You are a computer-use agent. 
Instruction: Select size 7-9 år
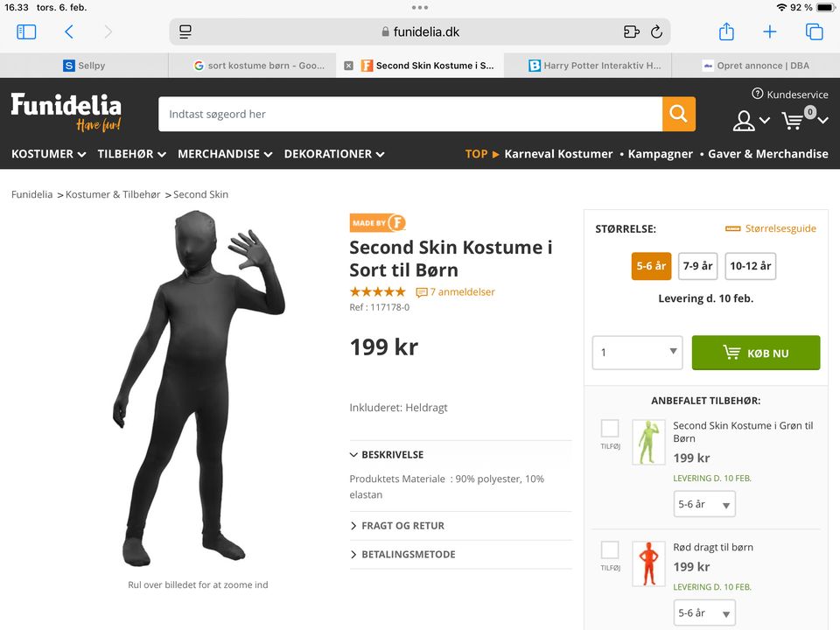click(697, 266)
